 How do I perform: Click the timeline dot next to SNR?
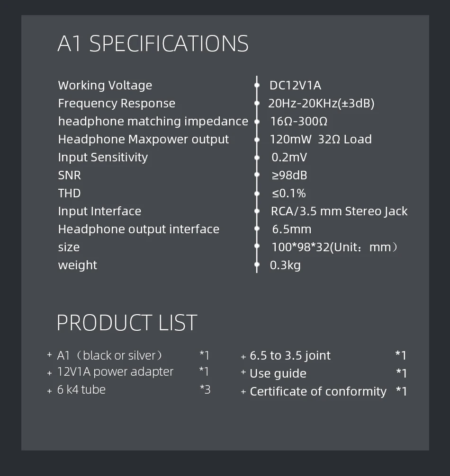click(257, 175)
